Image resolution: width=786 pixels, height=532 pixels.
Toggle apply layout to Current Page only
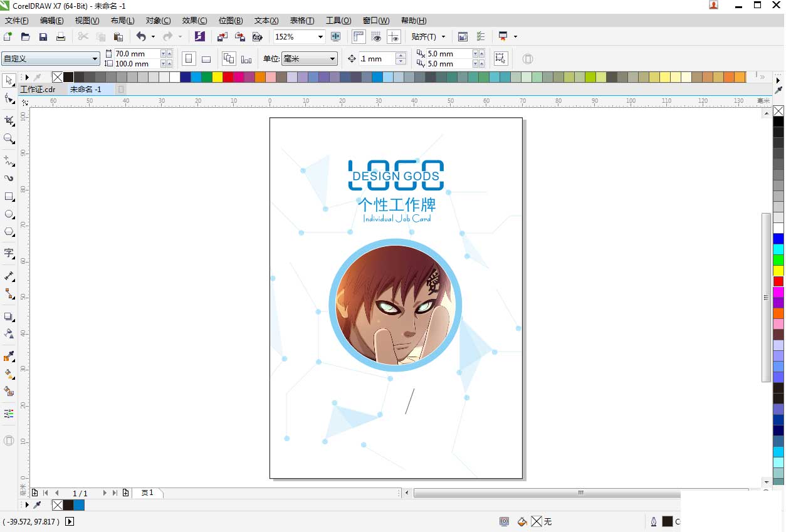click(246, 59)
